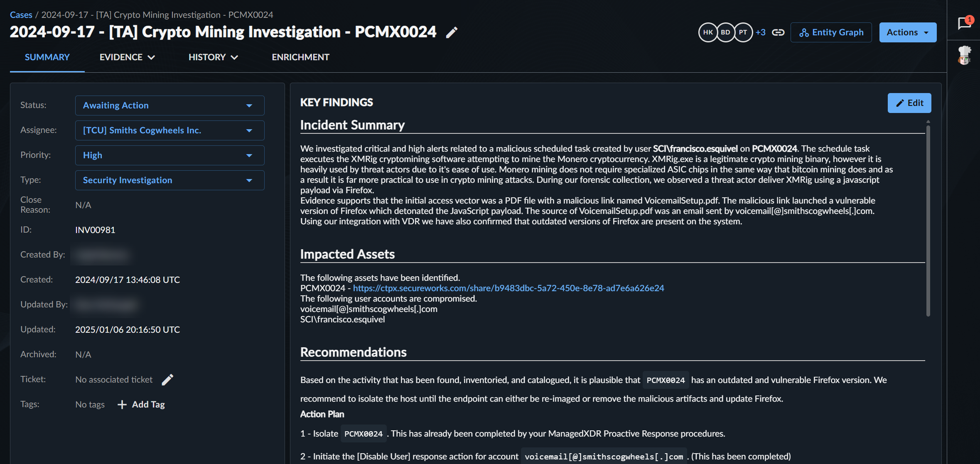Click the BD user avatar
980x464 pixels.
coord(725,32)
